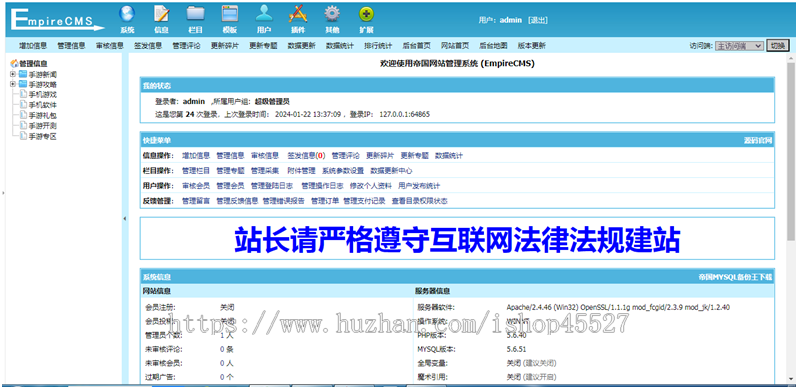Select 网站首页 in the top menu bar
The image size is (798, 389).
(x=455, y=46)
